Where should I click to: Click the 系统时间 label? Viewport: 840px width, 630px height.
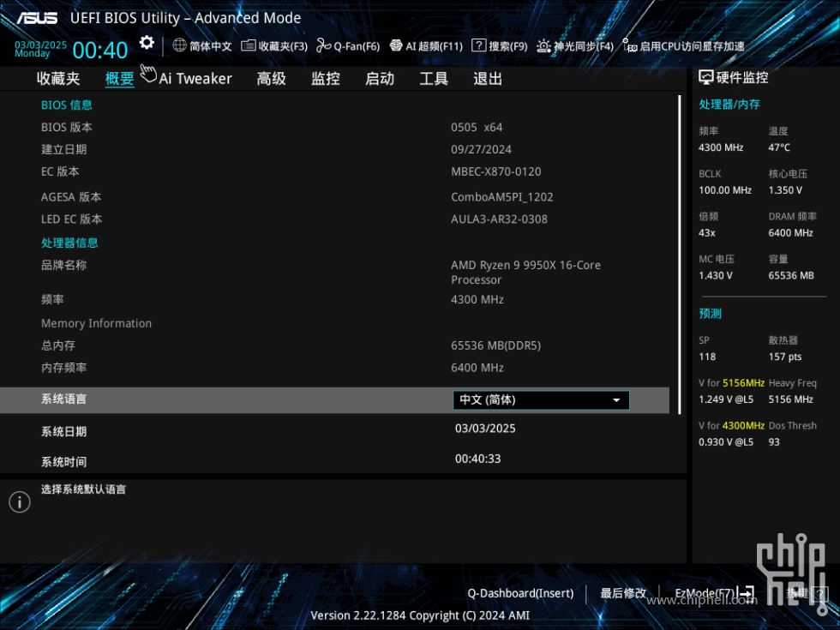tap(63, 462)
